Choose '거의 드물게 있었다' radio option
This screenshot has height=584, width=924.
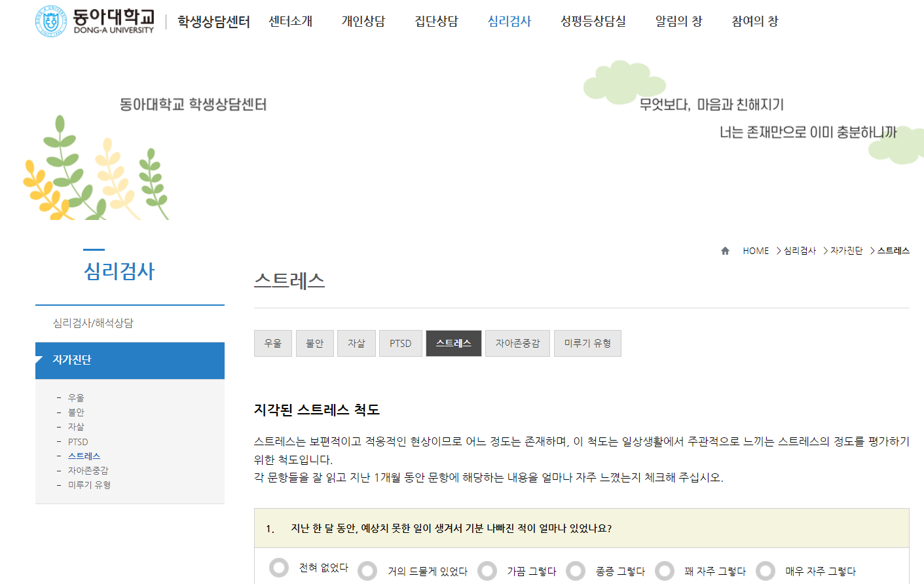pos(367,571)
